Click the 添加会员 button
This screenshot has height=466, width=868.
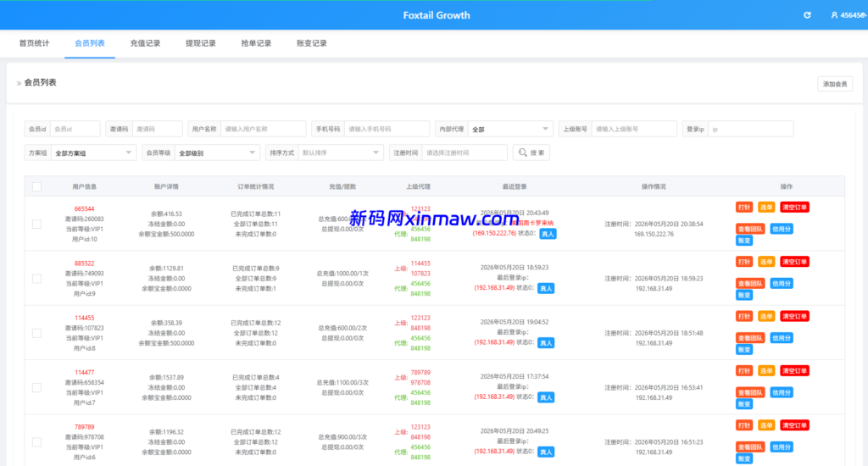pyautogui.click(x=835, y=84)
